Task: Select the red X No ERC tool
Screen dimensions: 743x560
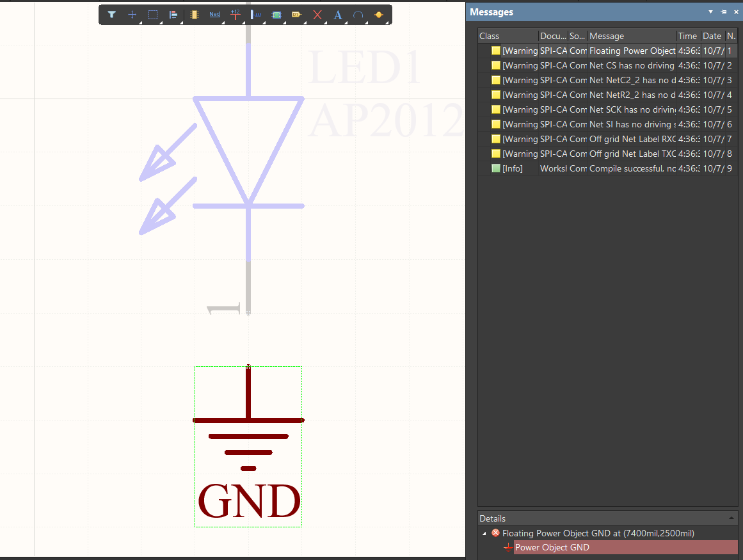Action: click(317, 15)
